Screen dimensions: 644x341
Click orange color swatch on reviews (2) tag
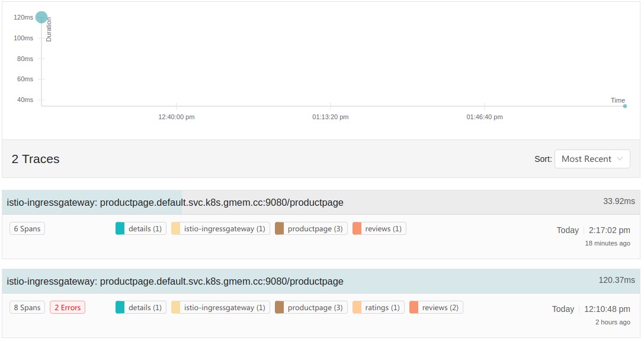tap(414, 307)
